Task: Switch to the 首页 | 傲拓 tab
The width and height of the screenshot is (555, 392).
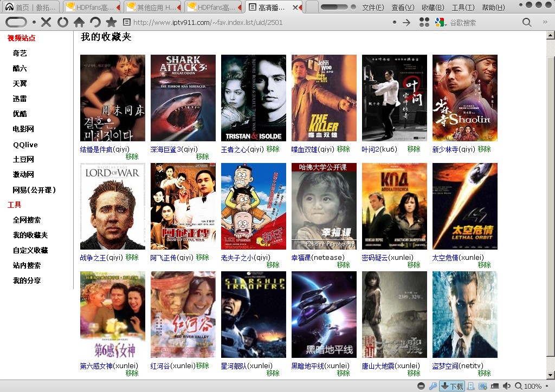Action: coord(31,7)
